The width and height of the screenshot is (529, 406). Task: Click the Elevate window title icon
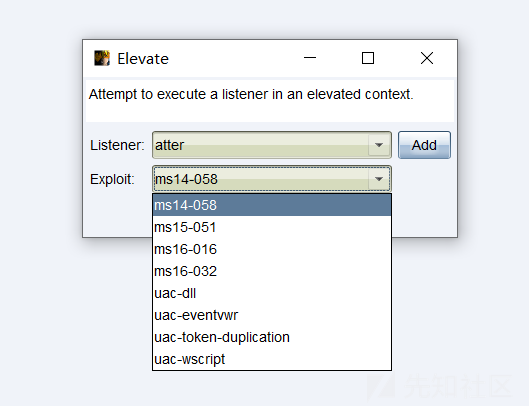click(x=102, y=58)
